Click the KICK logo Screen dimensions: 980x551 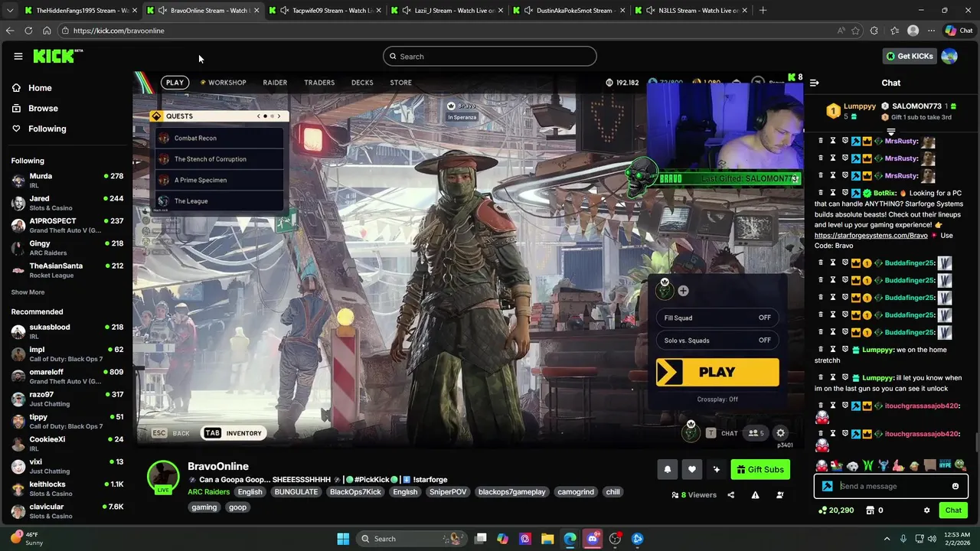point(55,56)
